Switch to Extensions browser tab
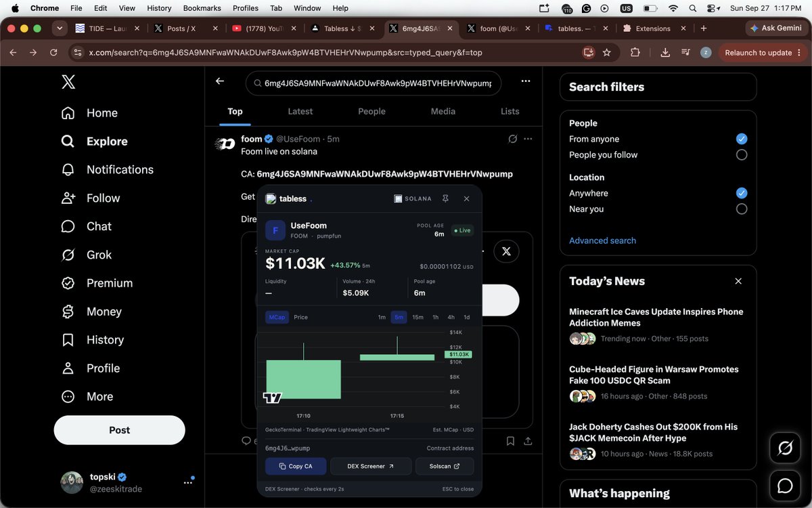 (652, 28)
